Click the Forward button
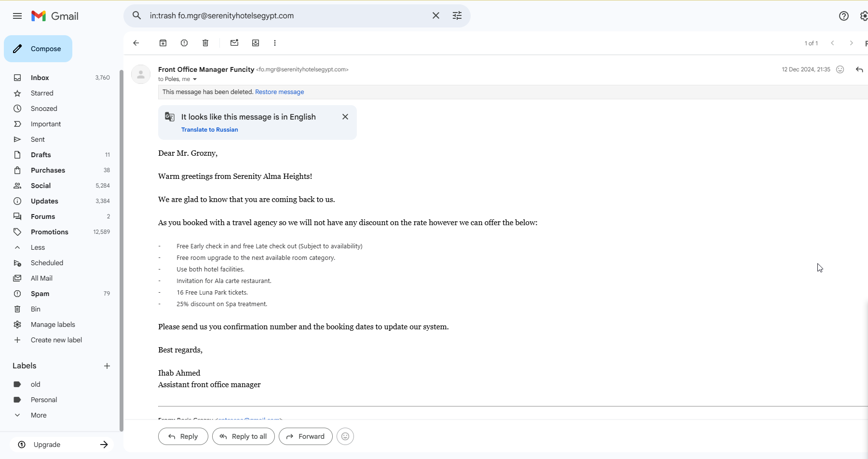The image size is (868, 459). click(x=306, y=436)
